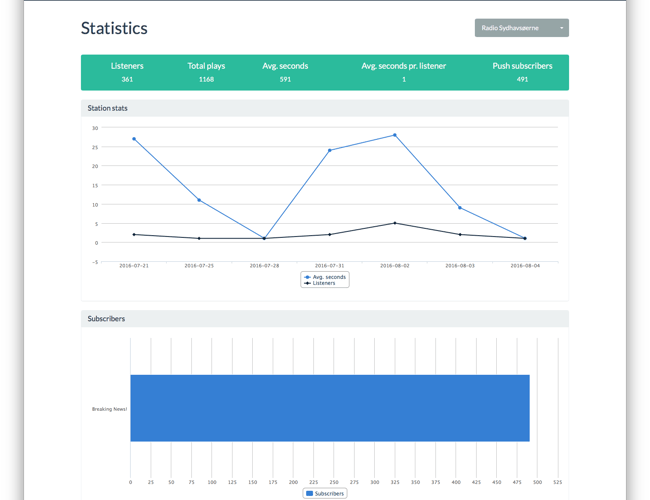Select Avg. seconds point on 2016-07-25
Image resolution: width=650 pixels, height=500 pixels.
[199, 200]
